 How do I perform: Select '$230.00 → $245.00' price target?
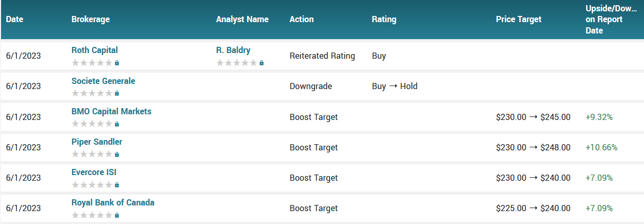coord(533,117)
